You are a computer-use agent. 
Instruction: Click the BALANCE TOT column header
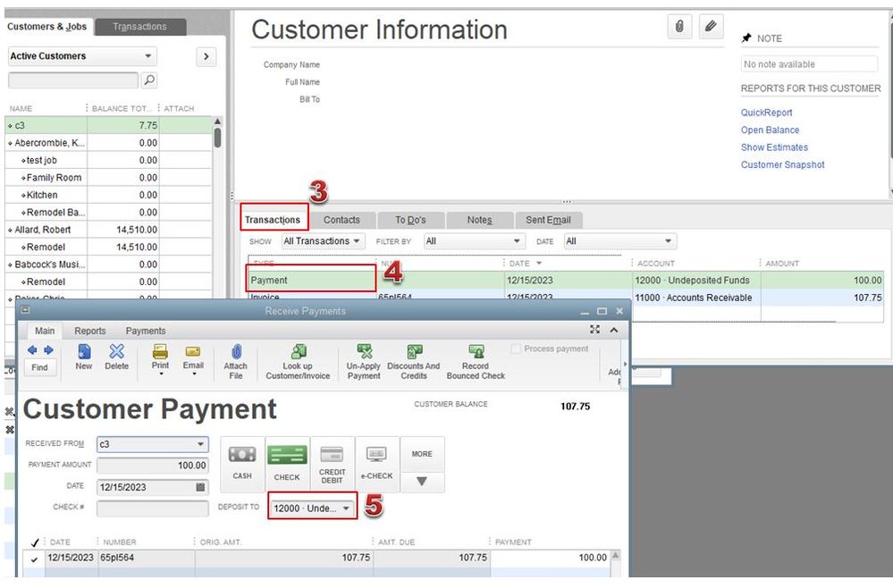click(121, 108)
